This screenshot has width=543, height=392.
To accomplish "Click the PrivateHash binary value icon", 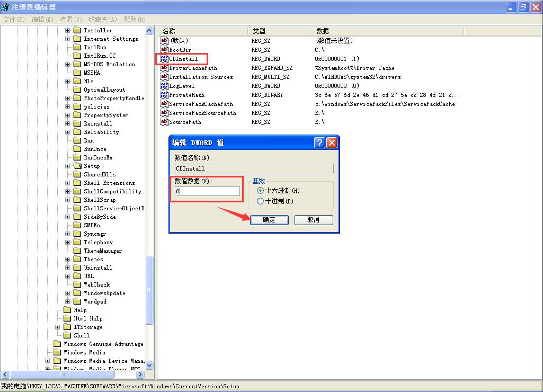I will (x=164, y=95).
